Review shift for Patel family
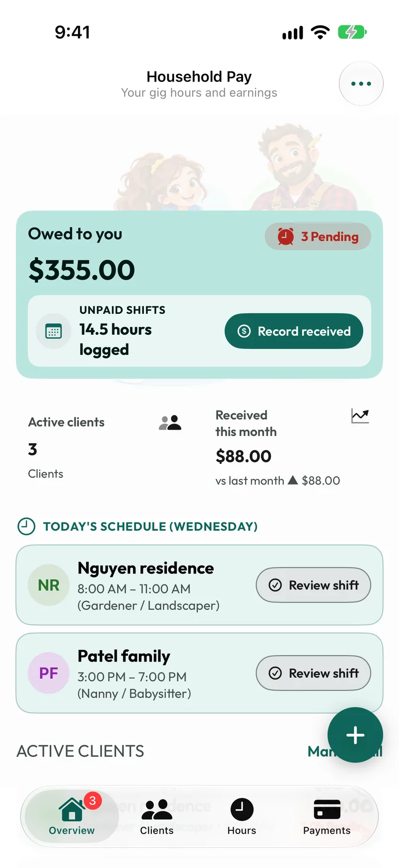Screen dimensions: 399x868 coord(313,673)
